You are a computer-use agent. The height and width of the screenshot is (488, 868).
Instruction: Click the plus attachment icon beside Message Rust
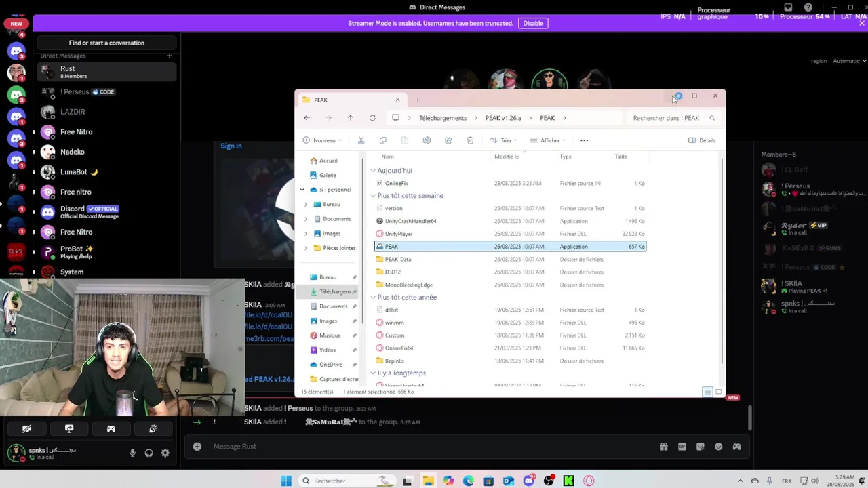[197, 446]
